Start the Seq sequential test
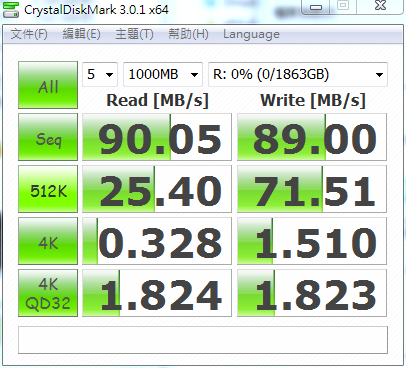 (48, 137)
